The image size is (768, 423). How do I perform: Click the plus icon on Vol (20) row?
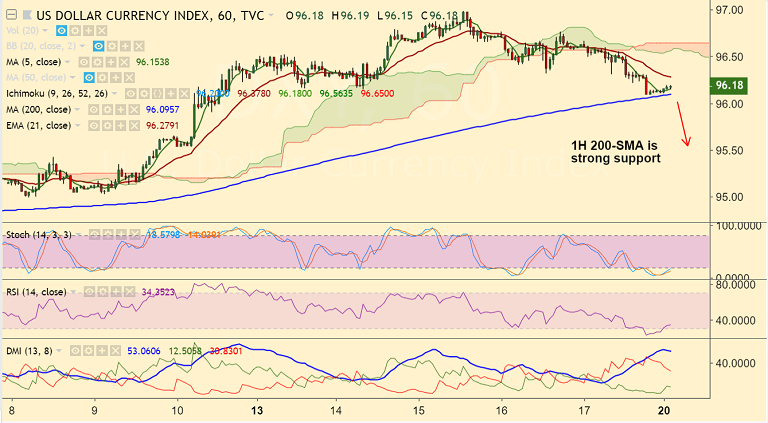pos(88,30)
